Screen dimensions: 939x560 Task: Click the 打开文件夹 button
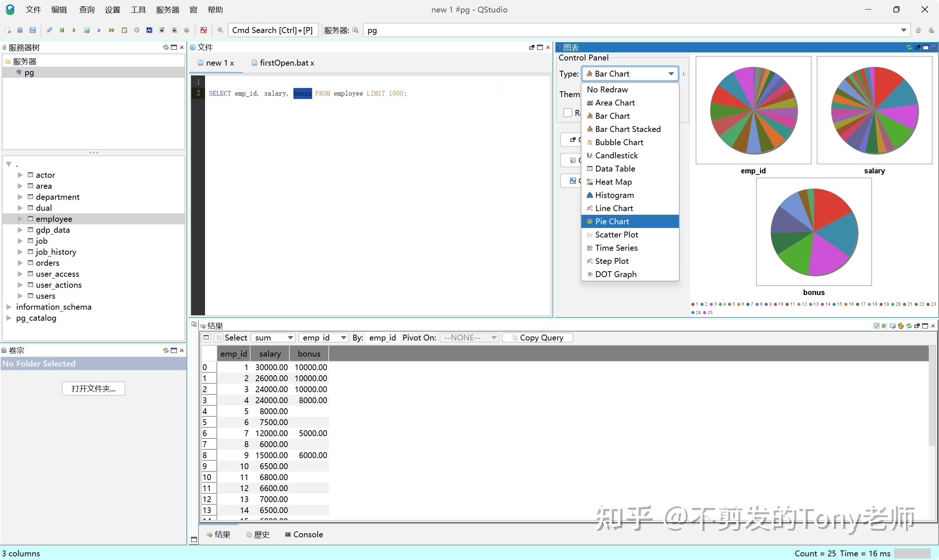tap(93, 388)
